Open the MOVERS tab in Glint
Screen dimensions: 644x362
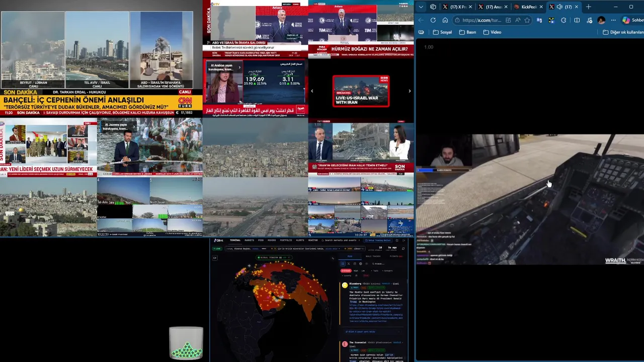(x=272, y=240)
